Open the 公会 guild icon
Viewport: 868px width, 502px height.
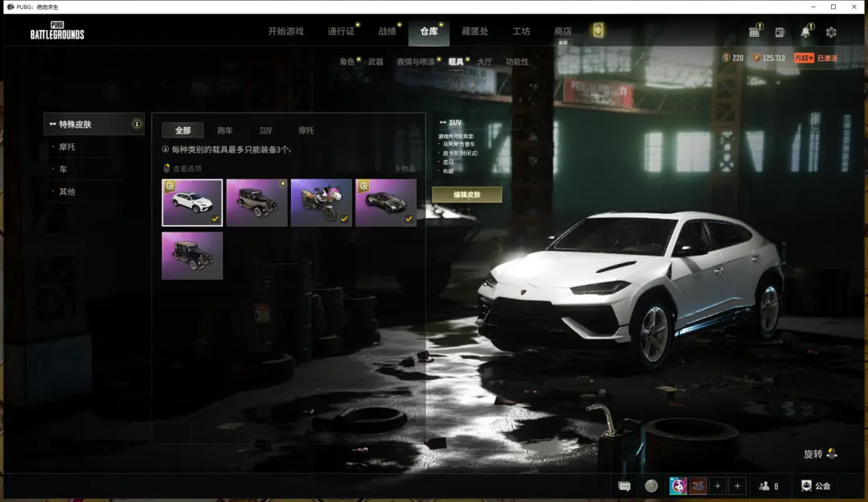coord(807,486)
